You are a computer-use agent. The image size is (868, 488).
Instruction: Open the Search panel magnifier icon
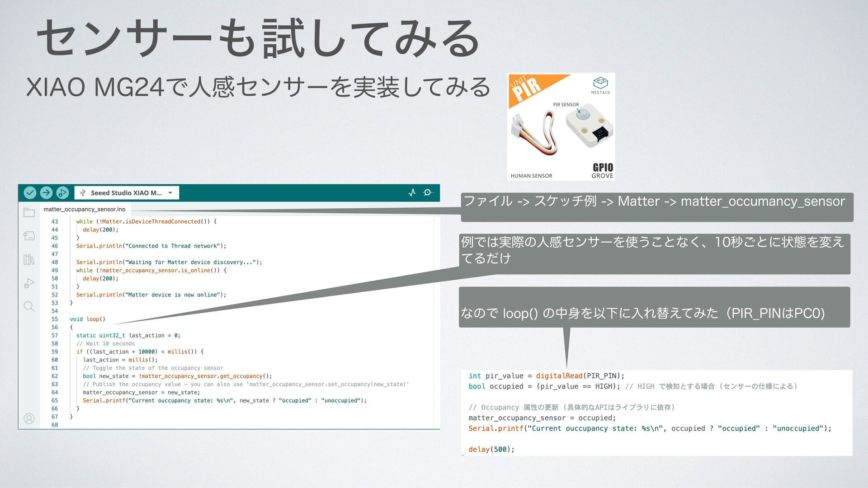point(29,307)
